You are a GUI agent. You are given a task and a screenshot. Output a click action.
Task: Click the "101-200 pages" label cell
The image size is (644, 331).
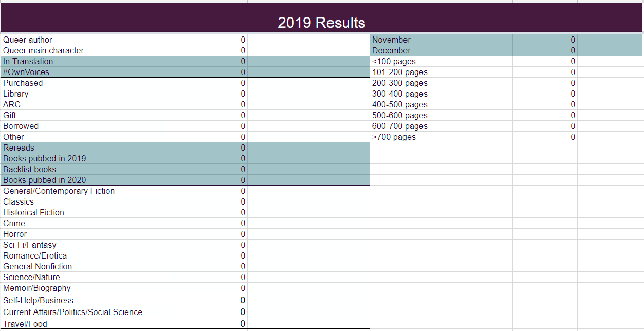(441, 72)
